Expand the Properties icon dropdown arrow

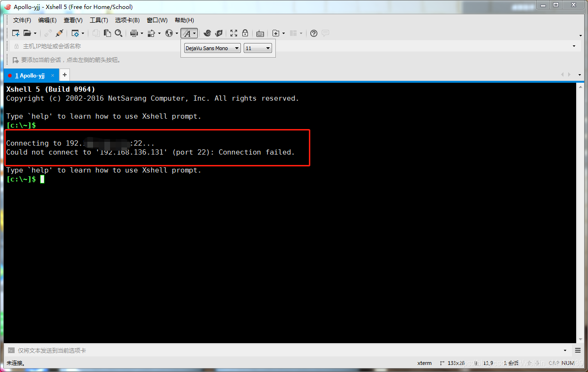click(83, 33)
